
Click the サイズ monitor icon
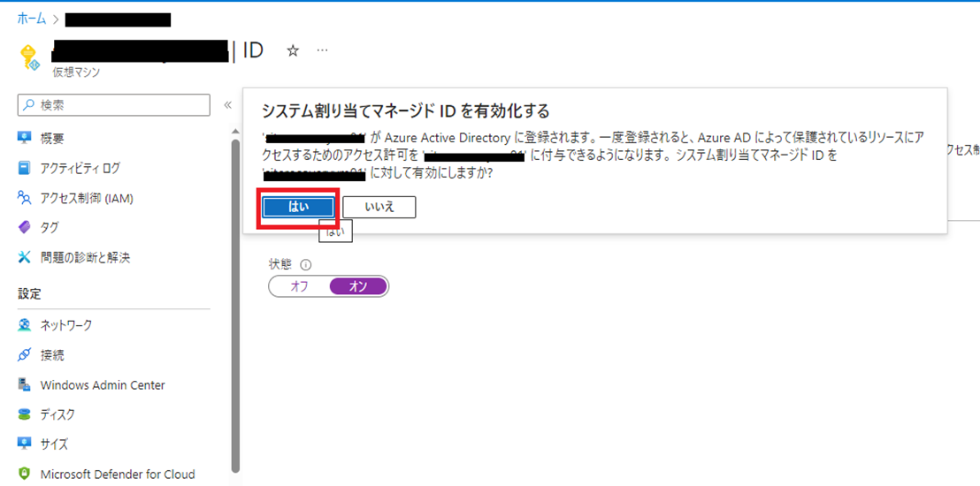pos(25,444)
